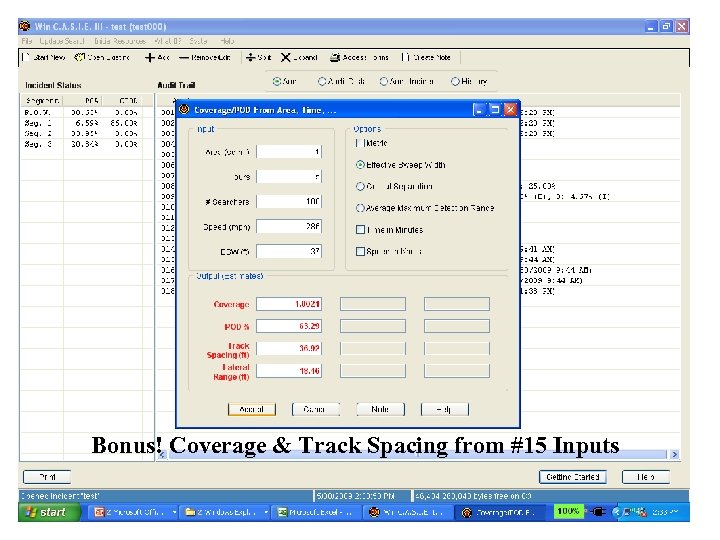
Task: Click the audit trail scrollbar right arrow
Action: pyautogui.click(x=674, y=454)
